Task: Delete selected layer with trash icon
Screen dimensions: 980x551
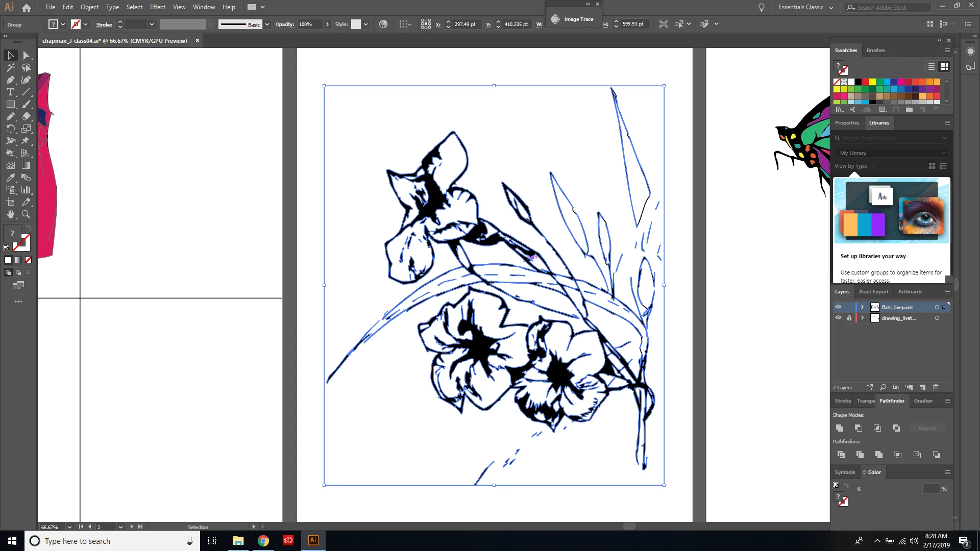Action: (x=936, y=387)
